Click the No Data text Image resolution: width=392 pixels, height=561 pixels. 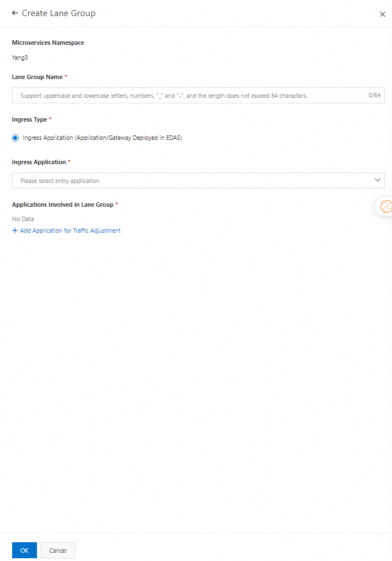23,219
